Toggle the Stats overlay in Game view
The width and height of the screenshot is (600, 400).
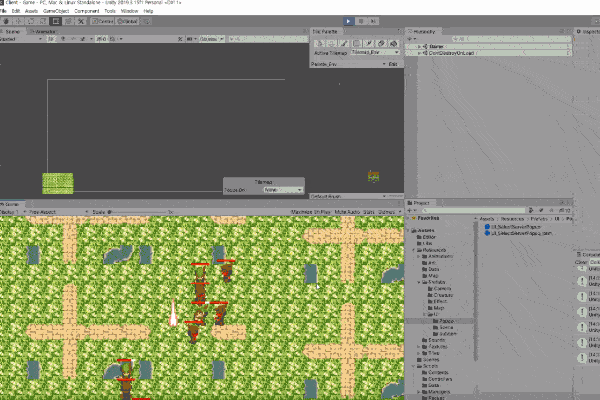tap(369, 212)
